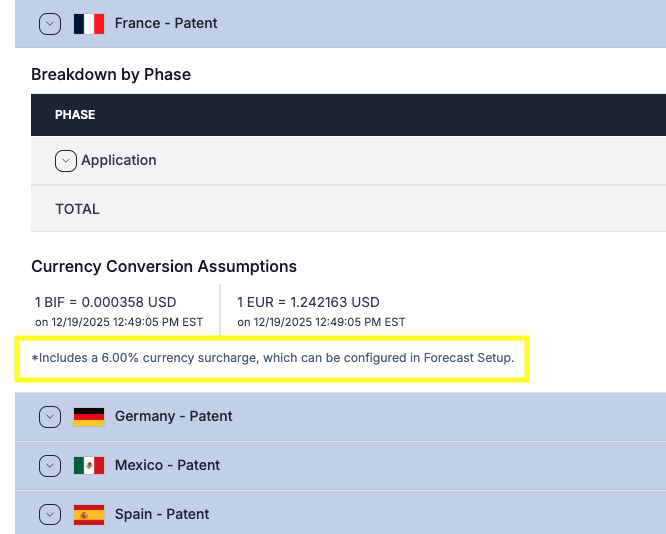Screen dimensions: 666x534
Task: Click the Breakdown by Phase heading
Action: point(111,74)
